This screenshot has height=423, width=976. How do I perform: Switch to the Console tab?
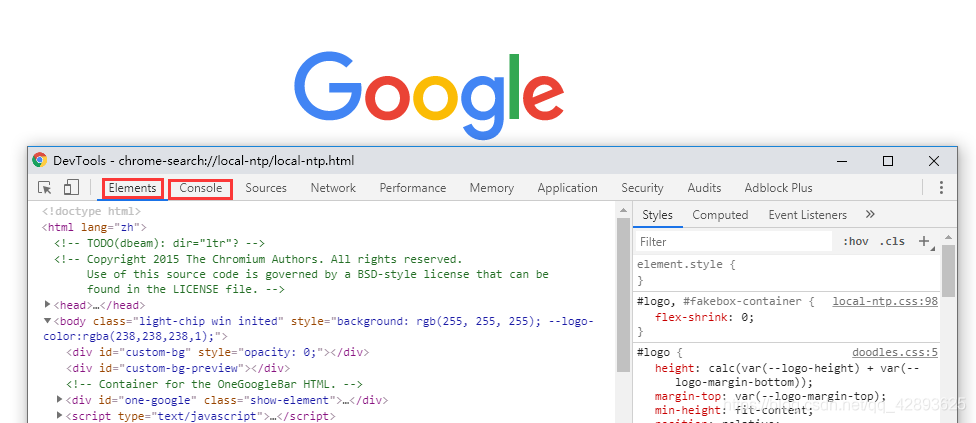[x=200, y=188]
